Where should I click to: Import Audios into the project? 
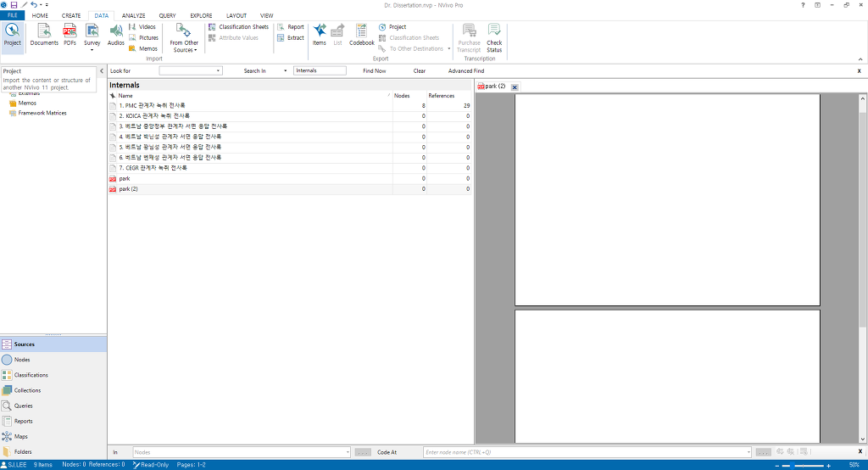click(x=115, y=36)
